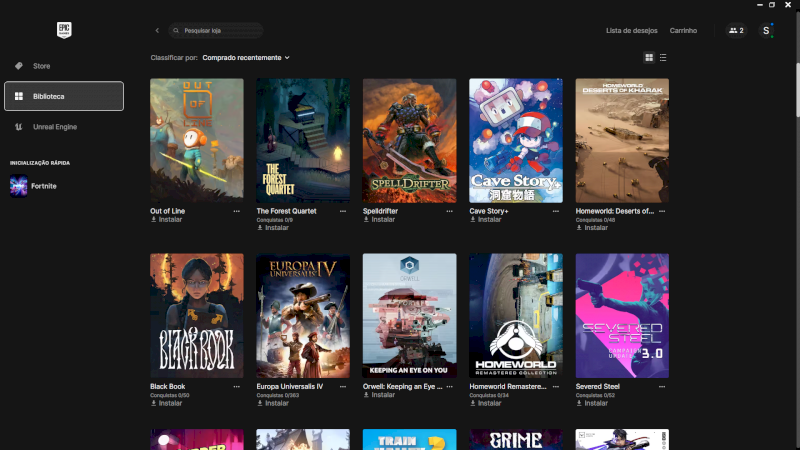This screenshot has height=450, width=800.
Task: Open the Store section
Action: tap(41, 66)
